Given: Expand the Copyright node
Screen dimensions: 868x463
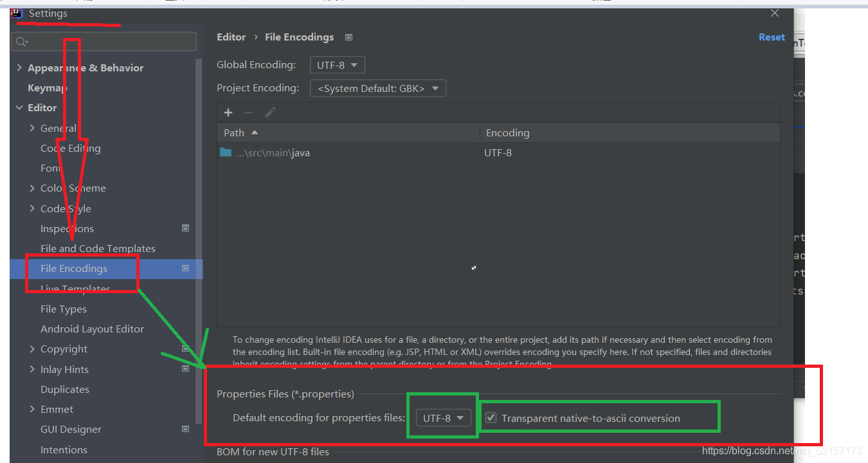Looking at the screenshot, I should pyautogui.click(x=32, y=349).
